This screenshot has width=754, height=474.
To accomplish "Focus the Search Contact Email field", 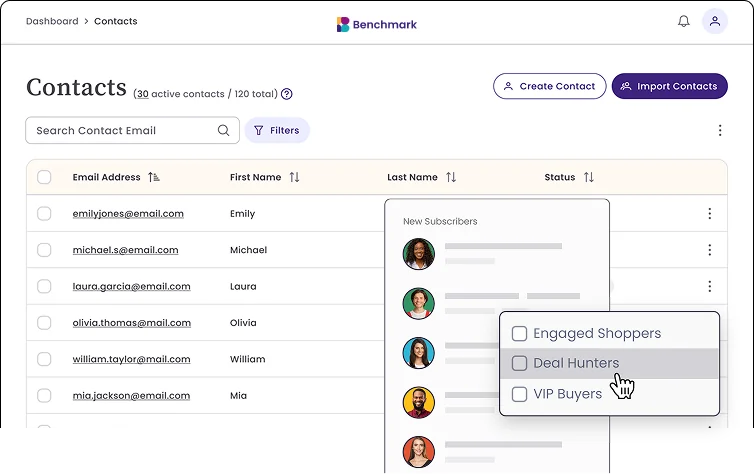I will click(132, 130).
